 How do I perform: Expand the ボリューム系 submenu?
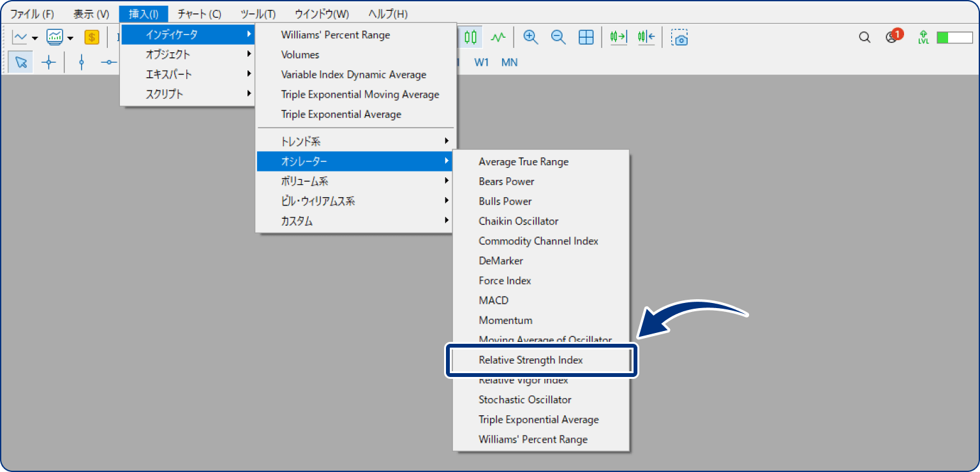point(355,181)
